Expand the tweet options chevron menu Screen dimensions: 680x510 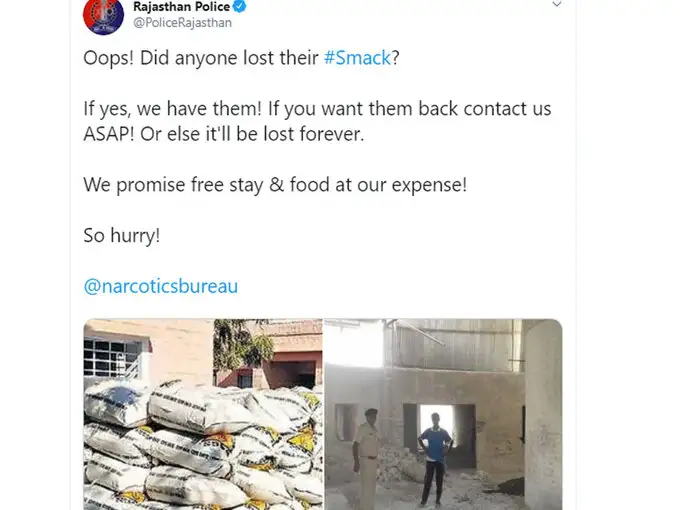point(556,4)
